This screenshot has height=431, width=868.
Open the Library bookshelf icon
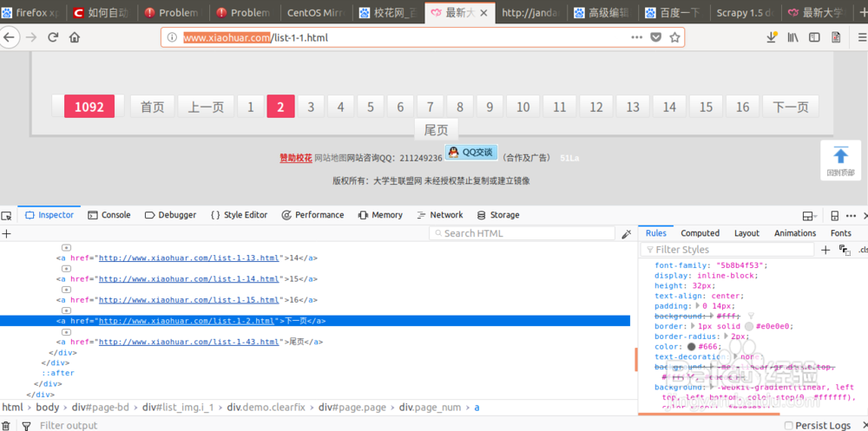click(792, 37)
